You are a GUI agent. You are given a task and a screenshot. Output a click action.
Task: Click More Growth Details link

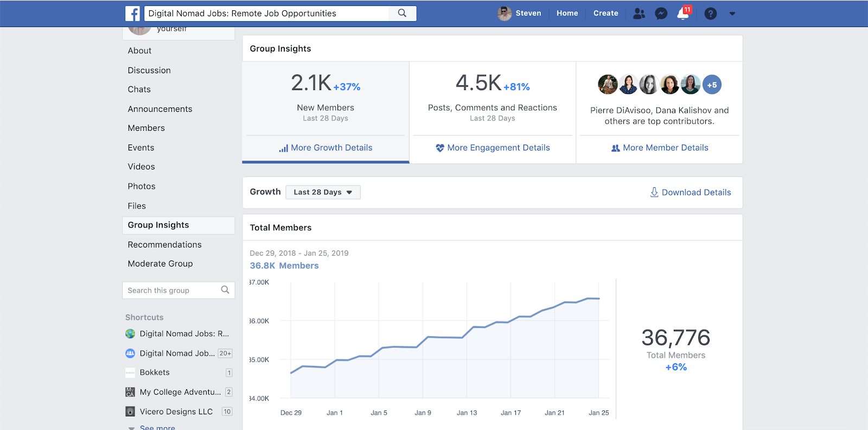coord(331,148)
